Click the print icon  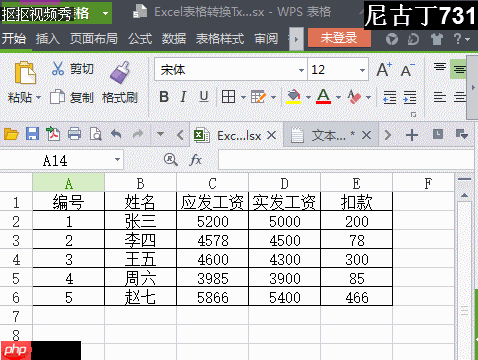click(x=74, y=134)
